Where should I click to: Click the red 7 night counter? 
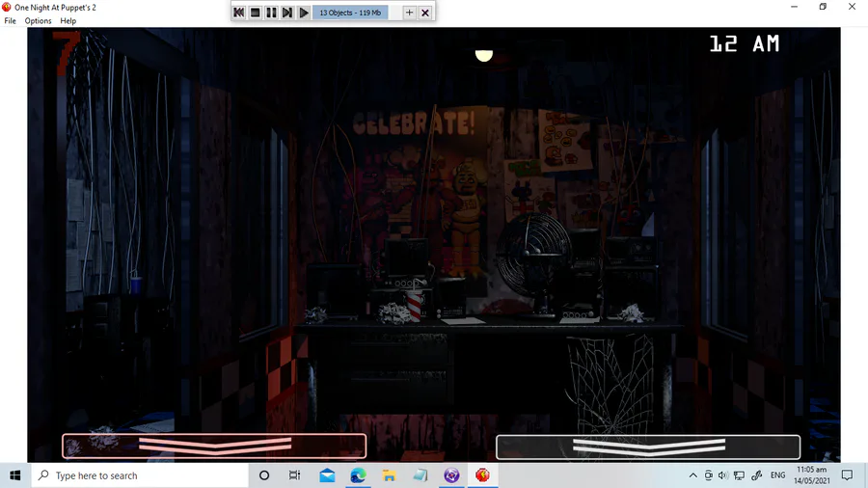pos(67,53)
